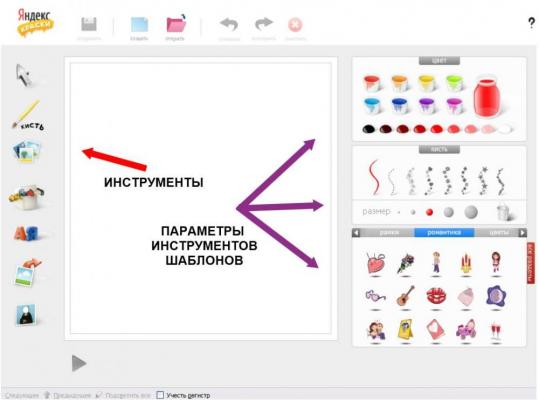Redo the last undone action
The height and width of the screenshot is (400, 539).
[264, 24]
